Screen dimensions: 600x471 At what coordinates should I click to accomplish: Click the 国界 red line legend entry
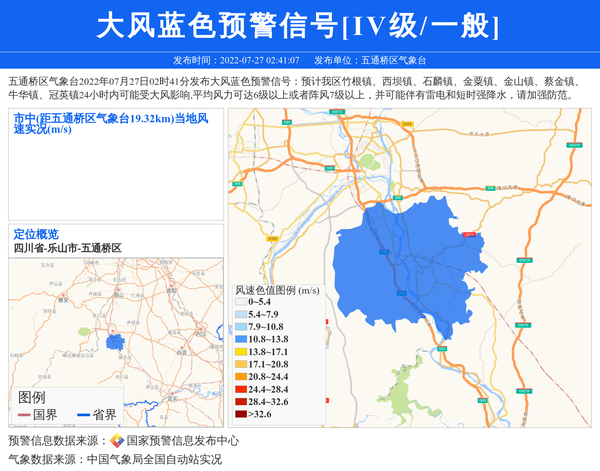coord(38,415)
